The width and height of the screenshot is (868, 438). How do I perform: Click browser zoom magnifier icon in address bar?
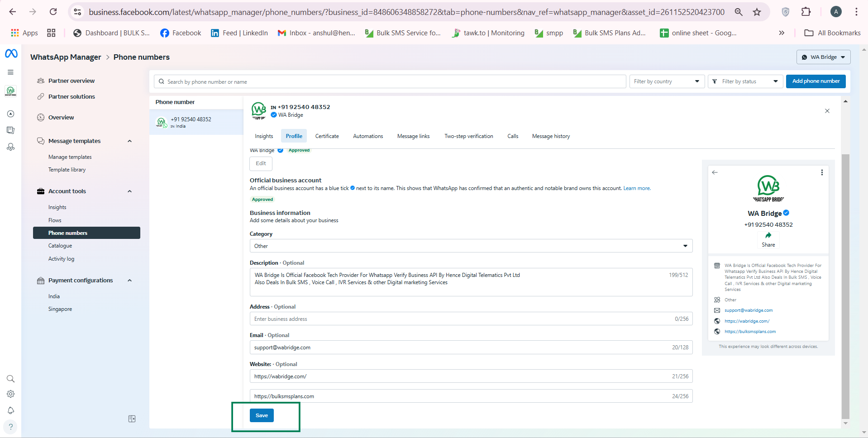pos(739,12)
